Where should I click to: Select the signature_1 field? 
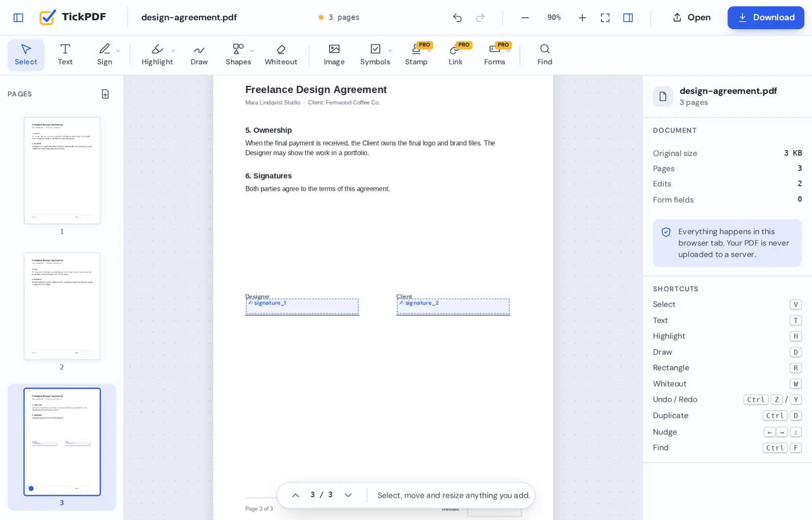pos(302,306)
